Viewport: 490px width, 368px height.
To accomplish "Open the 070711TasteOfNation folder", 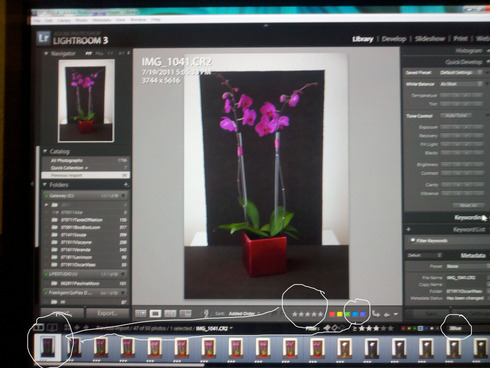I will (x=86, y=220).
